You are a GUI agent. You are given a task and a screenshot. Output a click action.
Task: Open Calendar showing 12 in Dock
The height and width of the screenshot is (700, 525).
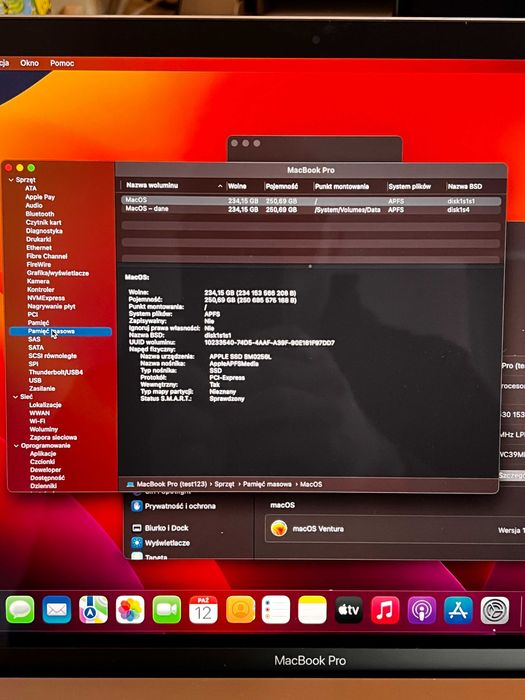pyautogui.click(x=203, y=609)
